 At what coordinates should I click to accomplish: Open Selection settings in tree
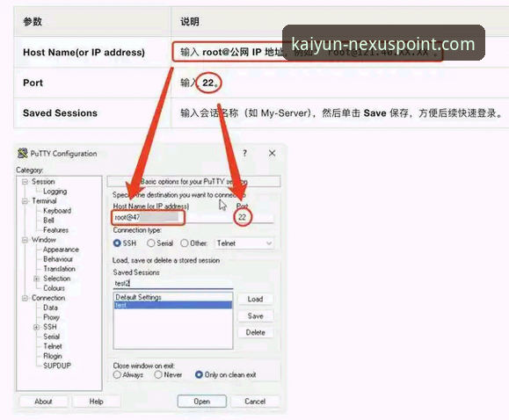click(57, 279)
